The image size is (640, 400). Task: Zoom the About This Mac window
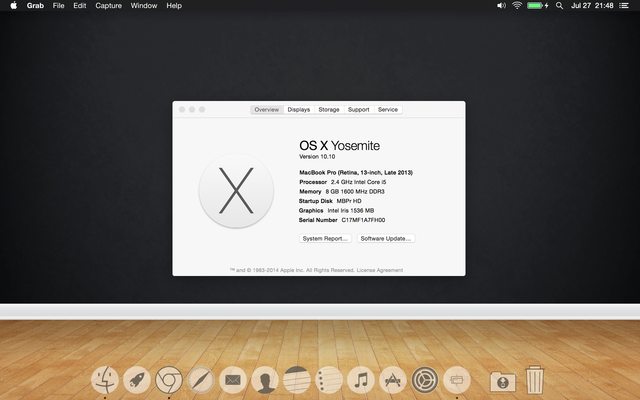[202, 109]
